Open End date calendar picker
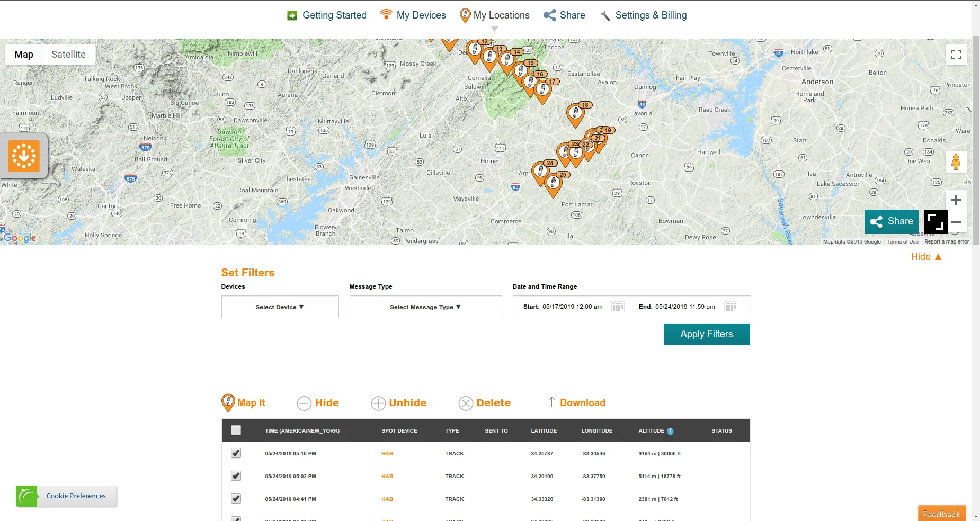 pyautogui.click(x=730, y=307)
